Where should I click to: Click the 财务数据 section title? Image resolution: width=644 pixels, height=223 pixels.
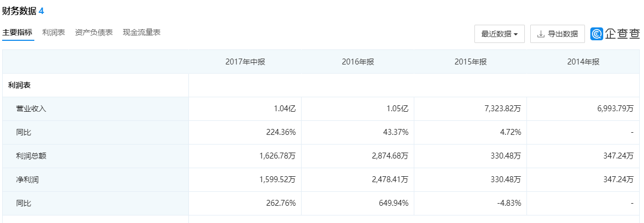point(19,10)
